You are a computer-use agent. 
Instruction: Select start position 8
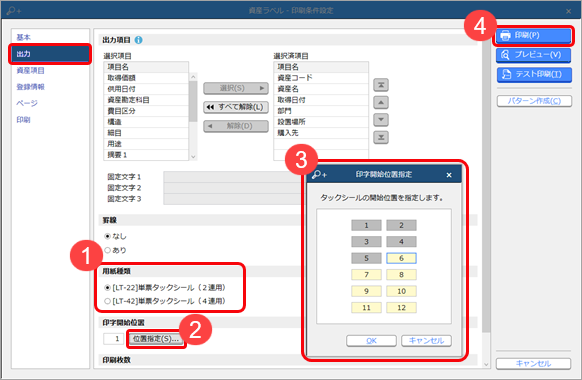(x=401, y=275)
